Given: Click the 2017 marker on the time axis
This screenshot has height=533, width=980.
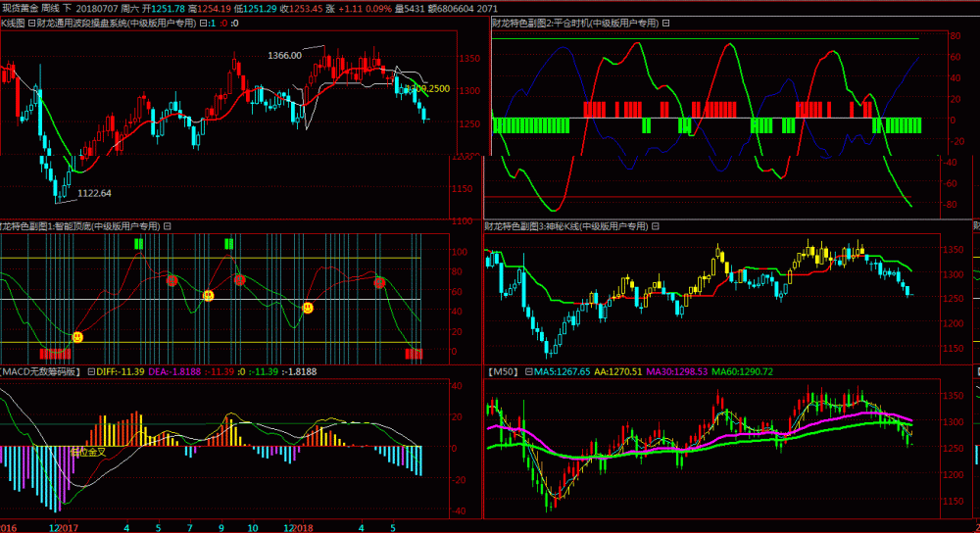Looking at the screenshot, I should click(69, 528).
